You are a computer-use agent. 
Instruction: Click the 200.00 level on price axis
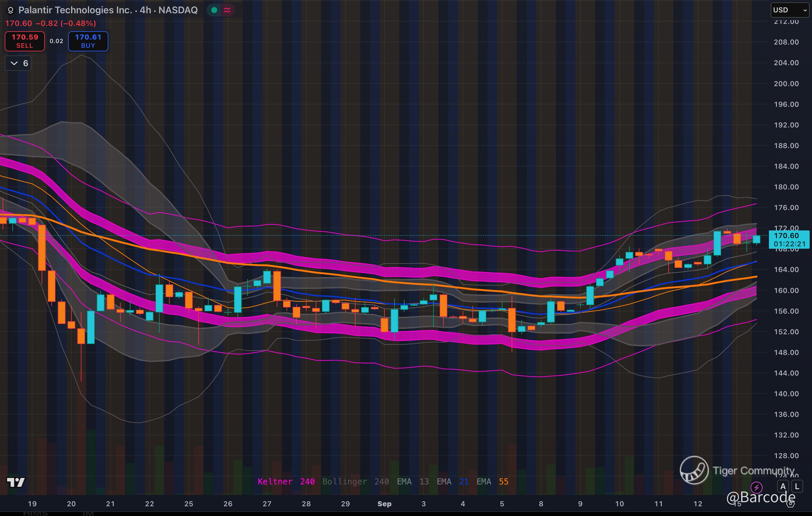point(786,83)
